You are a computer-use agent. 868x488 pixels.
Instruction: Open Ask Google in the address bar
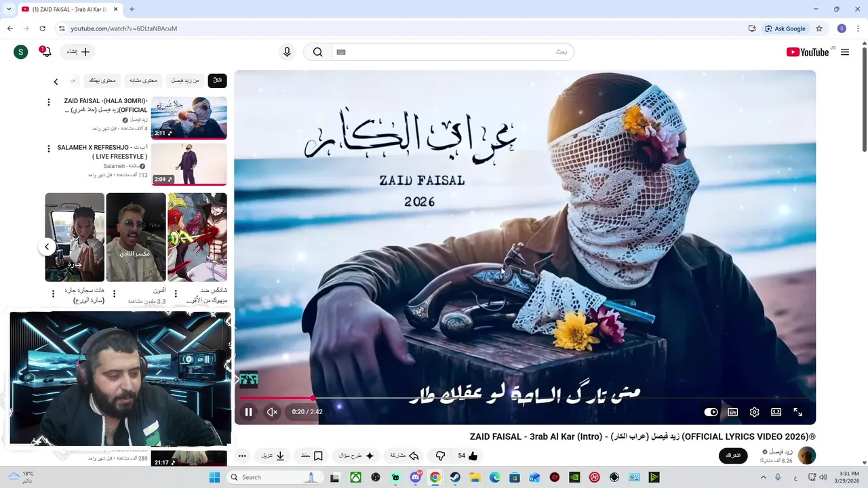point(785,28)
